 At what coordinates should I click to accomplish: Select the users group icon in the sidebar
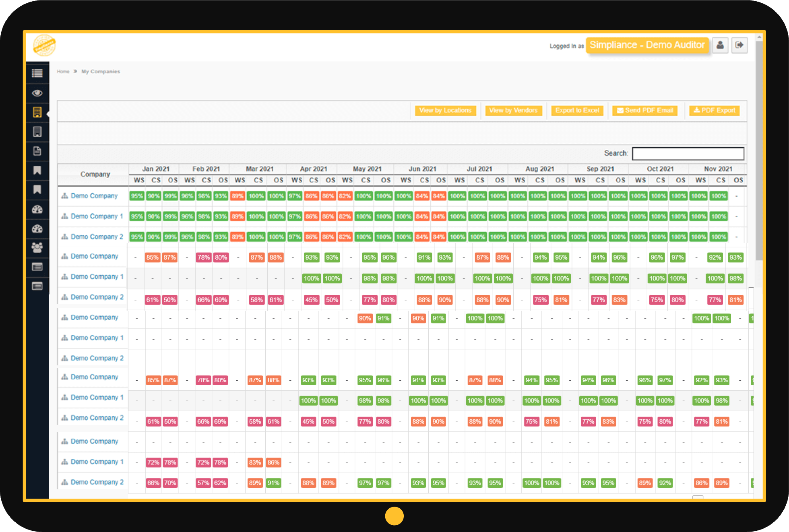pos(37,248)
